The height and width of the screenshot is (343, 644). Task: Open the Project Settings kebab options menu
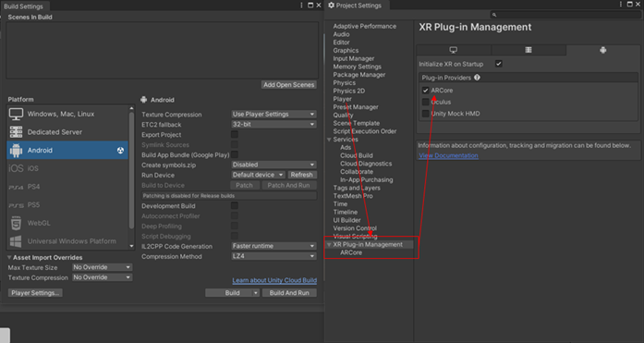pyautogui.click(x=621, y=4)
